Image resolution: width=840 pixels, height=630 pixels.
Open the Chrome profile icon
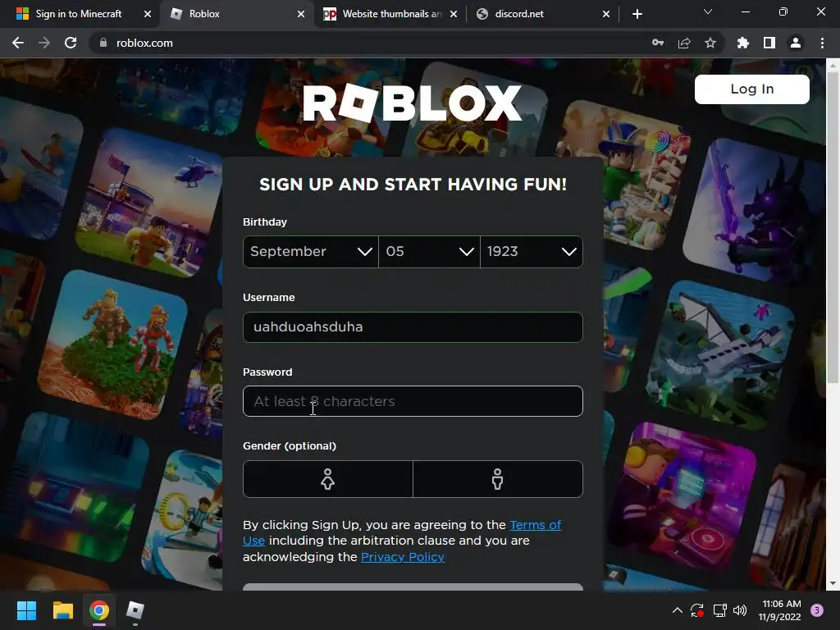click(796, 43)
